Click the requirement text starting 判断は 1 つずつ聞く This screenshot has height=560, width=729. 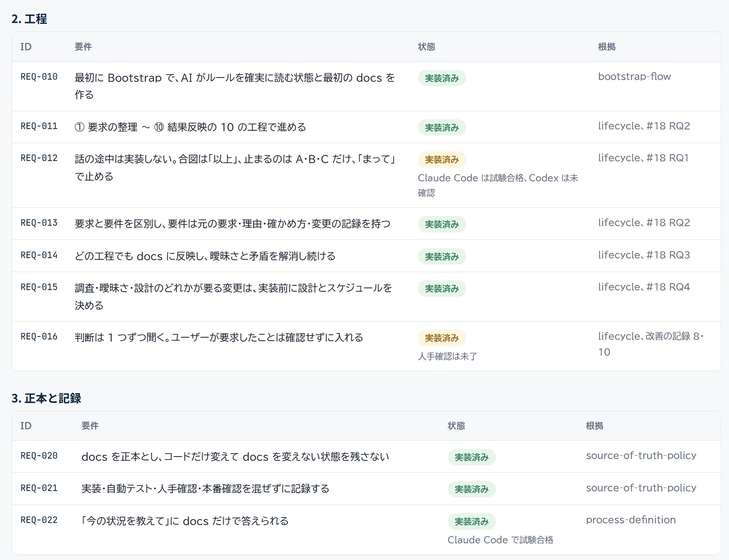pyautogui.click(x=219, y=338)
